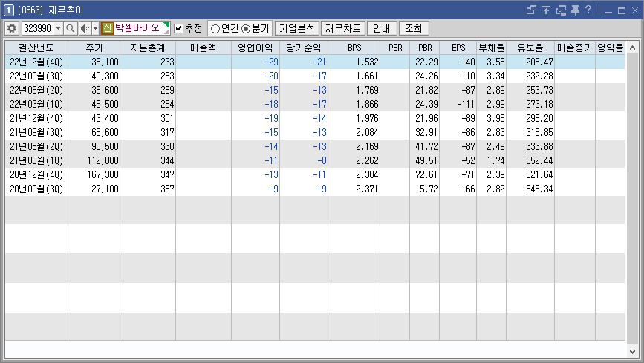644x363 pixels.
Task: Open the settings gear icon
Action: pyautogui.click(x=12, y=28)
